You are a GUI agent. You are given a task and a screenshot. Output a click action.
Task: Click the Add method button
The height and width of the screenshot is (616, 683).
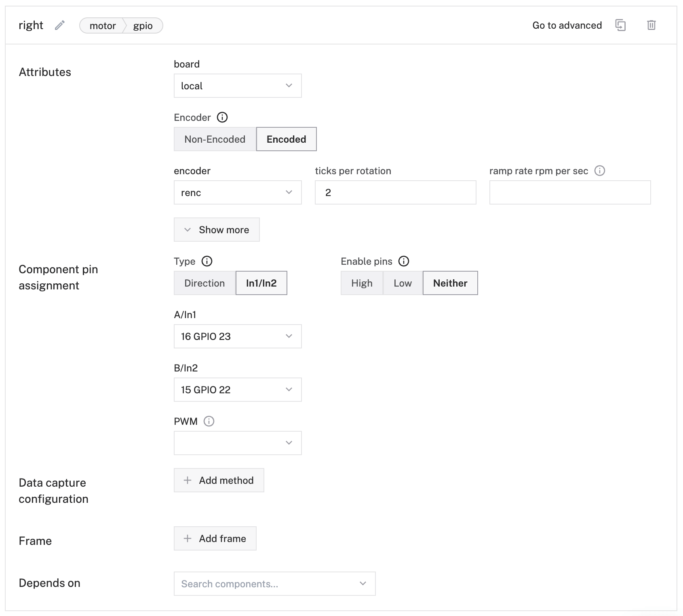point(219,480)
